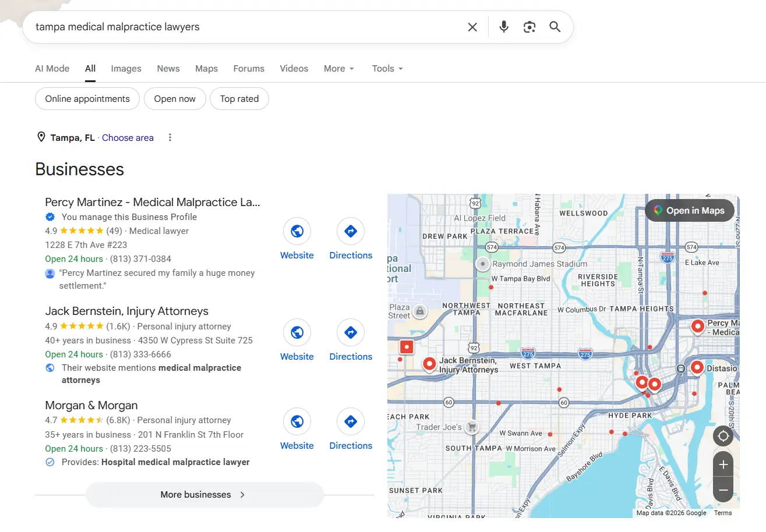Click the Businesses heading
766x532 pixels.
80,169
